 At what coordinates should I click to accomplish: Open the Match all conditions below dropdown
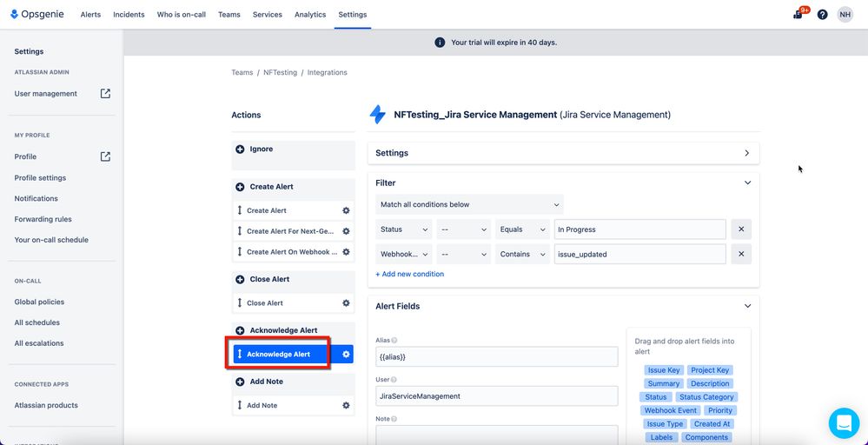(469, 204)
